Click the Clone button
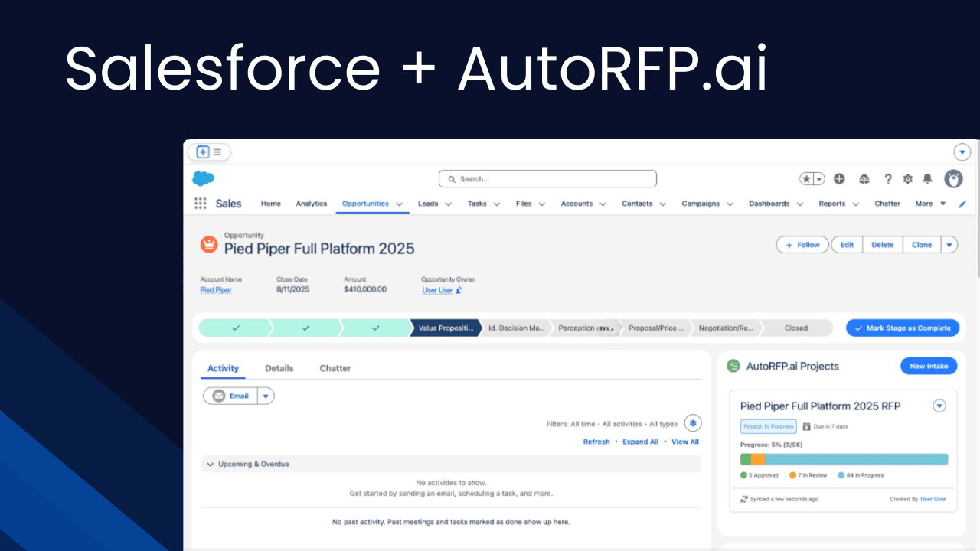Image resolution: width=980 pixels, height=551 pixels. (x=922, y=245)
